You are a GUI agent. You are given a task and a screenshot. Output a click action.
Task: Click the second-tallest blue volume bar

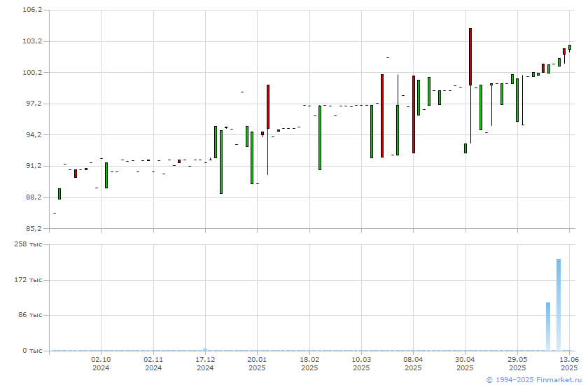coord(548,326)
